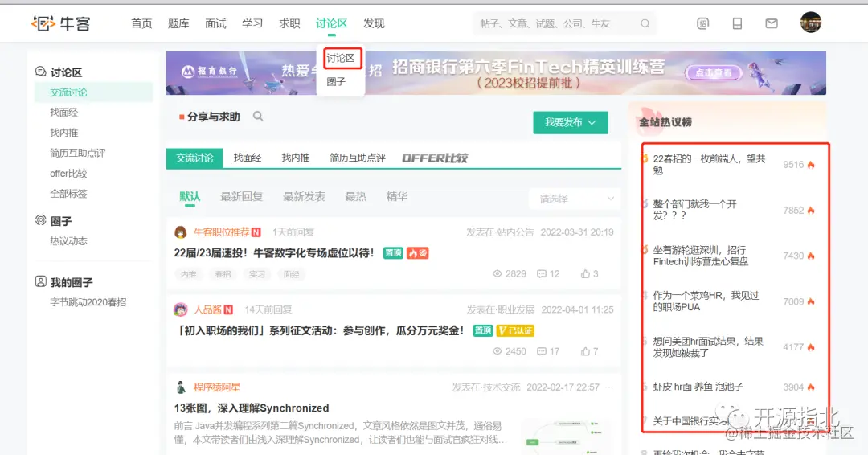Click the like icon on 牛客数字化专场 post
Image resolution: width=868 pixels, height=455 pixels.
585,273
